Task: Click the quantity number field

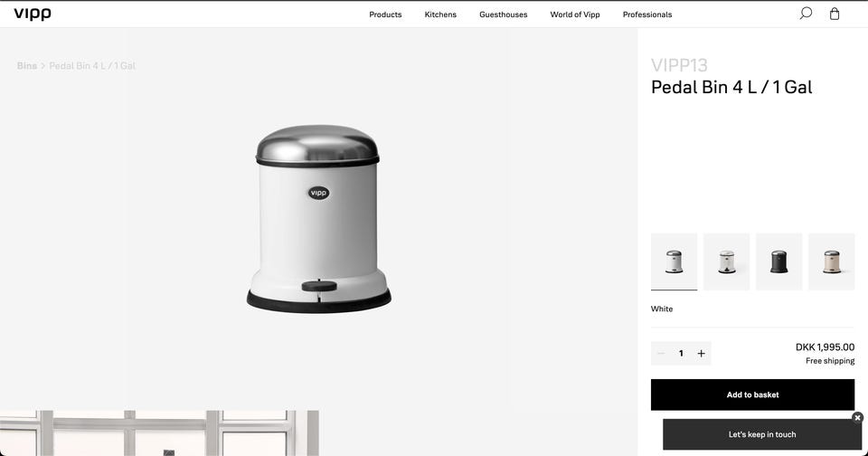Action: click(681, 354)
